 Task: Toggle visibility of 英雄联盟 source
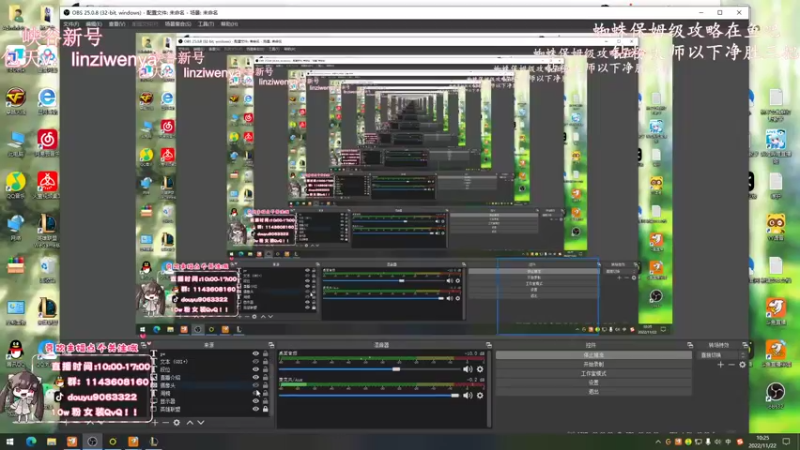[x=256, y=409]
